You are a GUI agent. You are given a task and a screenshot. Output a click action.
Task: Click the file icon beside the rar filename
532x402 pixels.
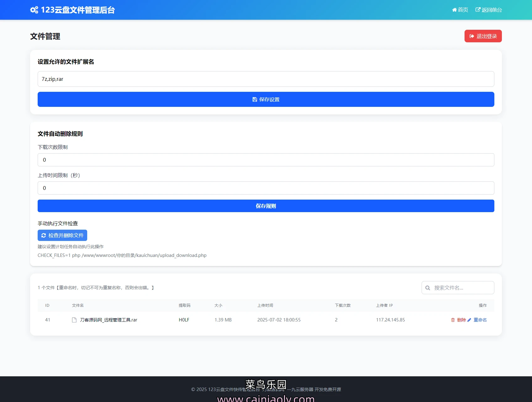pyautogui.click(x=74, y=320)
